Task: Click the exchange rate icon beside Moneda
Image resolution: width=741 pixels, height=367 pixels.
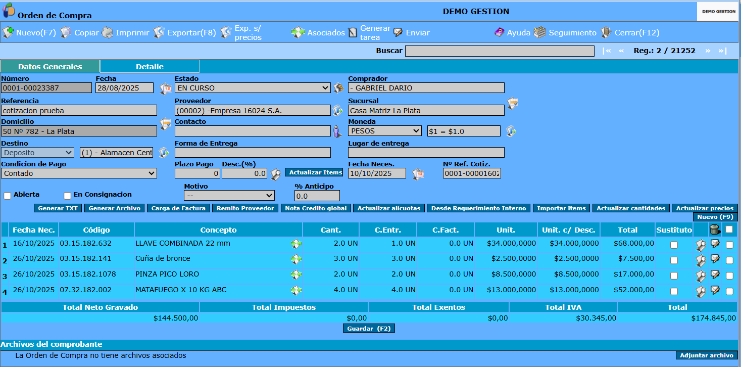Action: [510, 131]
